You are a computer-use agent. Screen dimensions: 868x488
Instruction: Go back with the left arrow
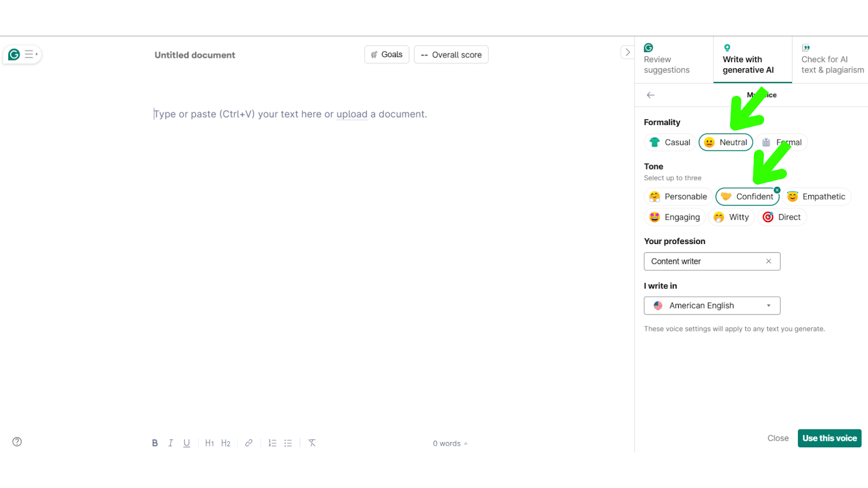[x=650, y=95]
